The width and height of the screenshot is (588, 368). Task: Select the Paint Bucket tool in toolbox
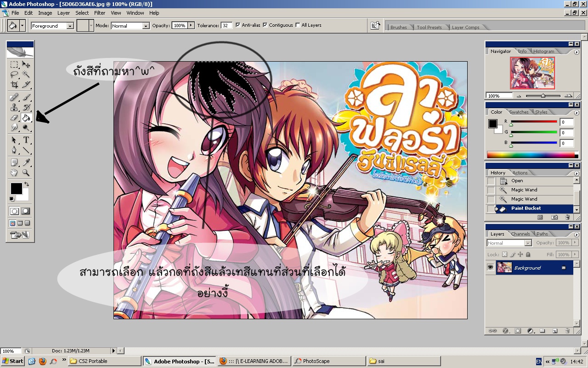[x=26, y=118]
